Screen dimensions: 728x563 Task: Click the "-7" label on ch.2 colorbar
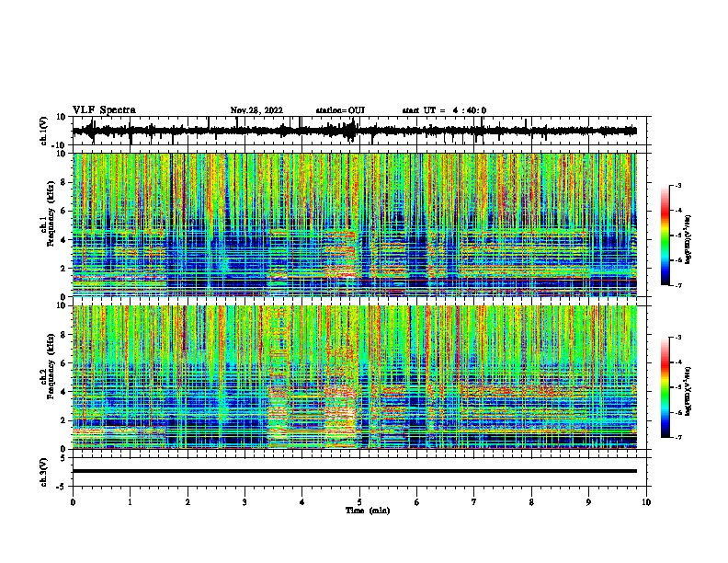coord(677,438)
